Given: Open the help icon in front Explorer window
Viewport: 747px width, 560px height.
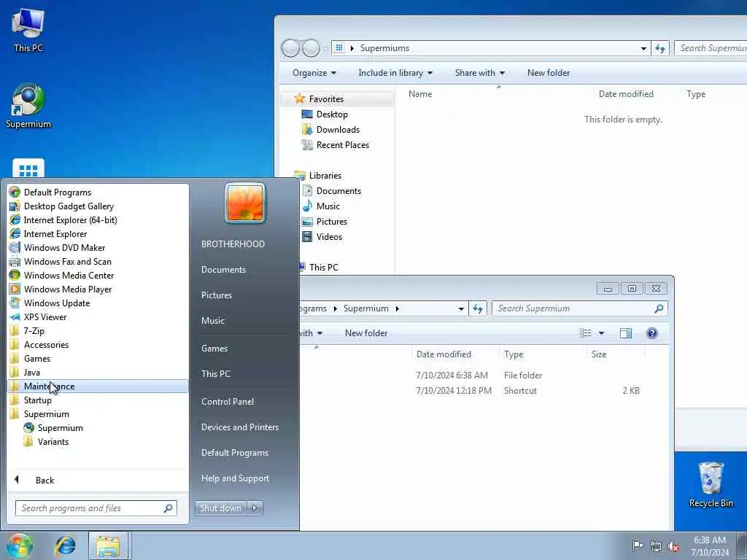Looking at the screenshot, I should pyautogui.click(x=652, y=333).
